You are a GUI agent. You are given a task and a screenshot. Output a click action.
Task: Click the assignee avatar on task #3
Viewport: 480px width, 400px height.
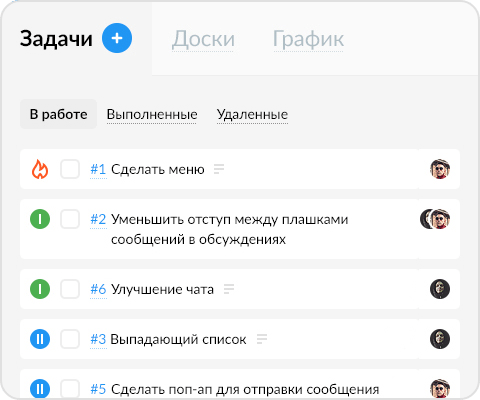coord(440,339)
